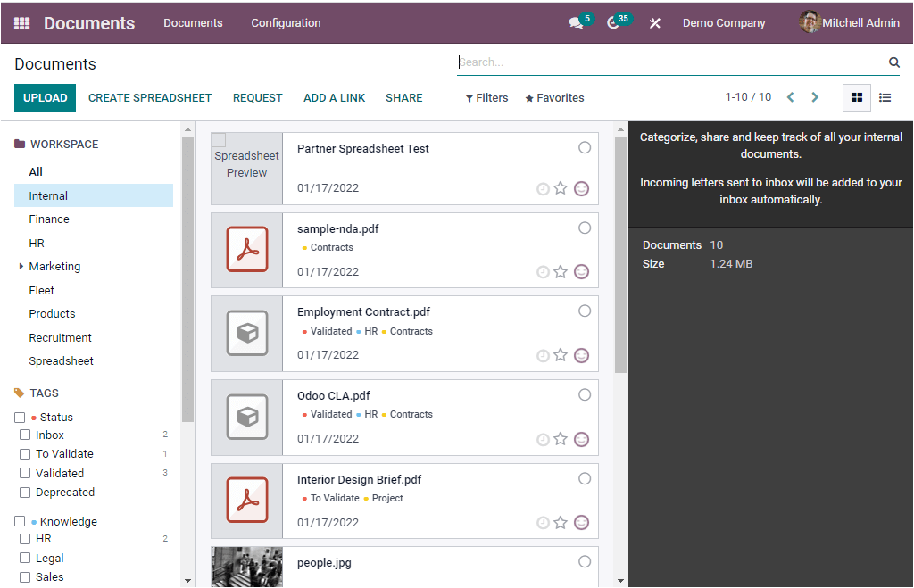Click the developer tools wrench icon
Image resolution: width=914 pixels, height=588 pixels.
point(654,22)
